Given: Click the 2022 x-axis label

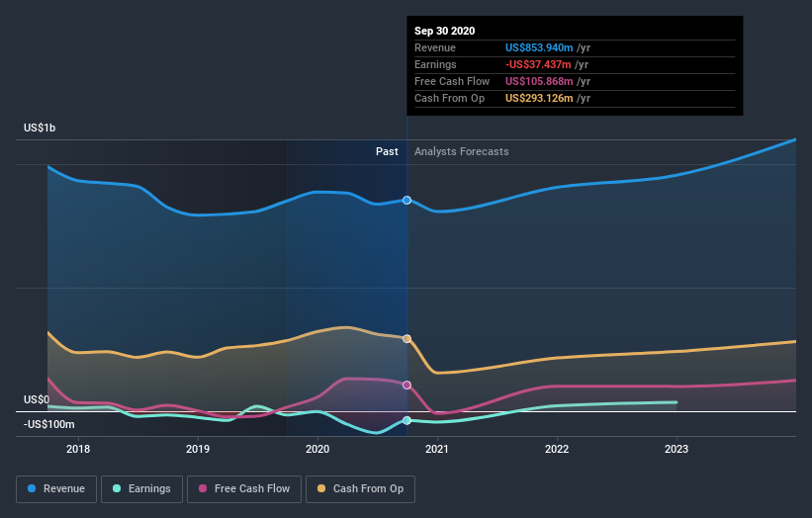Looking at the screenshot, I should 557,449.
